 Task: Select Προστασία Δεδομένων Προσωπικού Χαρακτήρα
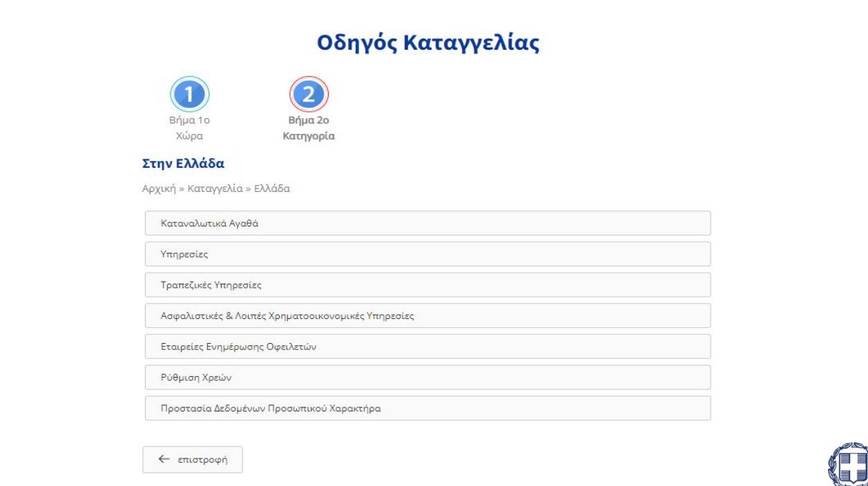coord(427,408)
